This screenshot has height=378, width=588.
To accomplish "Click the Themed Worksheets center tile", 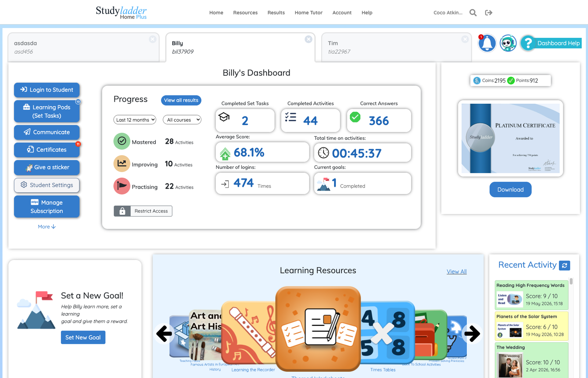I will 318,329.
